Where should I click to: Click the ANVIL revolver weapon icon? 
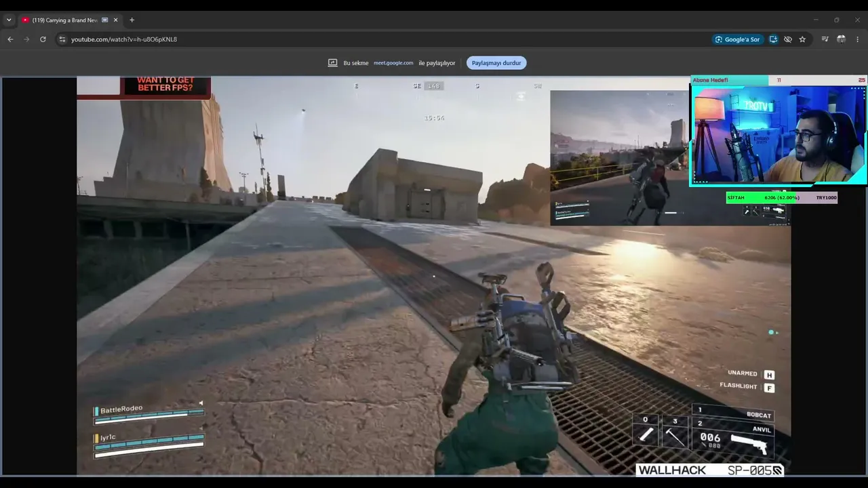click(x=749, y=443)
